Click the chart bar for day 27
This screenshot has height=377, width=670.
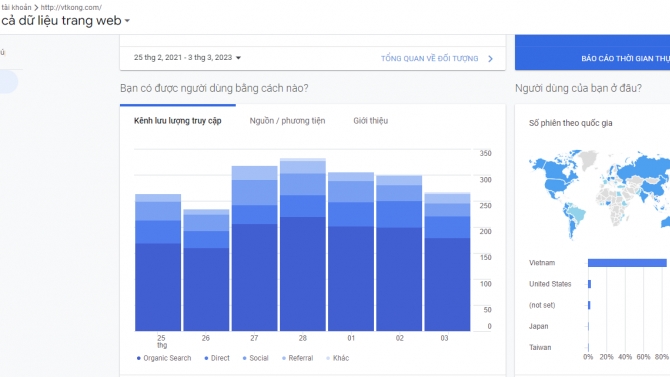point(255,248)
